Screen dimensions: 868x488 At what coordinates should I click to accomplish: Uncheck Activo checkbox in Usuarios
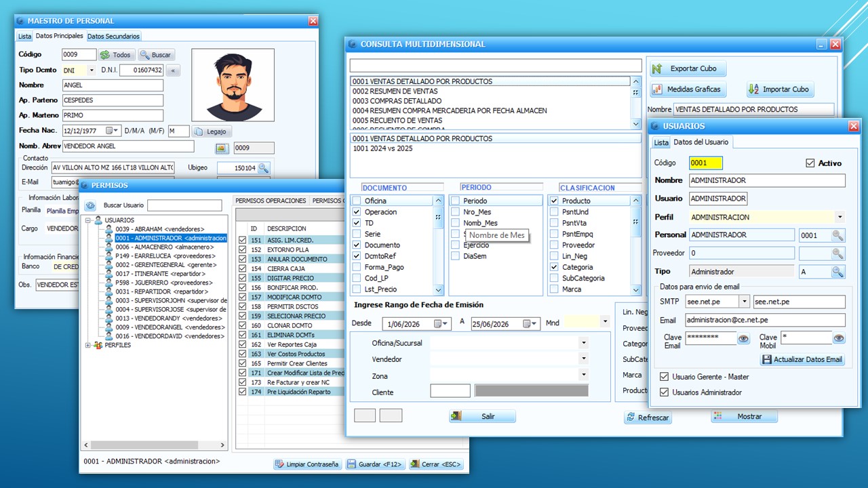tap(810, 163)
